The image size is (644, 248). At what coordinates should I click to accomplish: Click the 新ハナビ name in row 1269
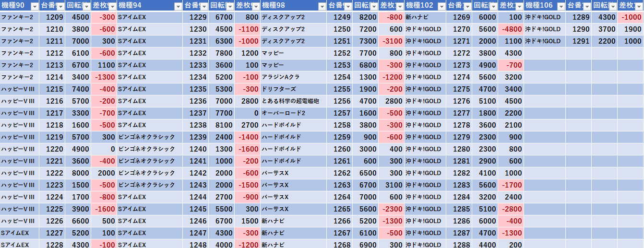coord(417,17)
